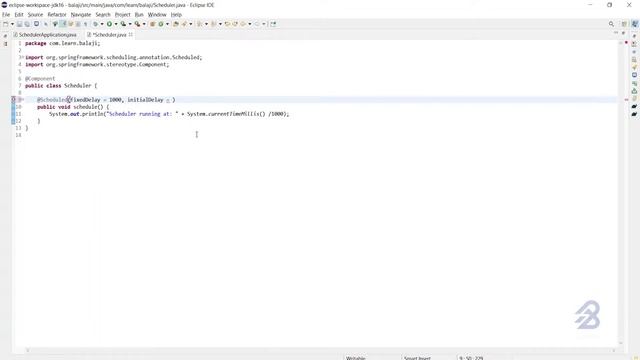This screenshot has height=360, width=640.
Task: Open the Project menu
Action: [122, 15]
